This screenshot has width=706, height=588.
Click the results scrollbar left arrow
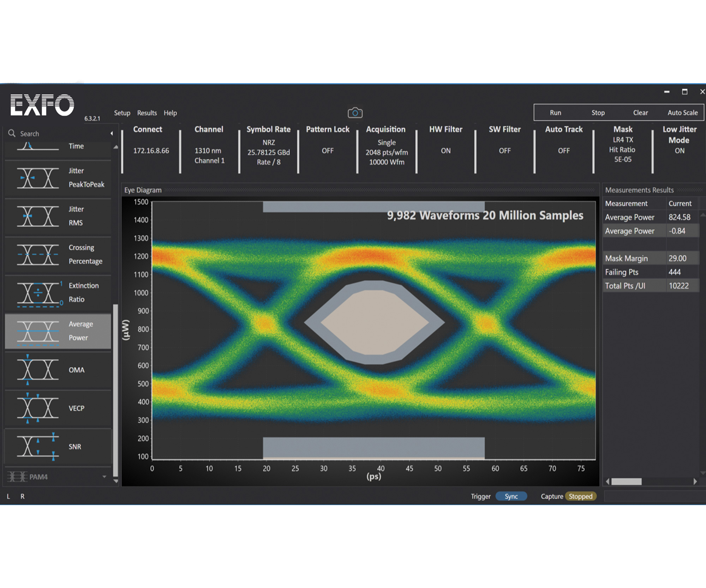click(x=608, y=481)
